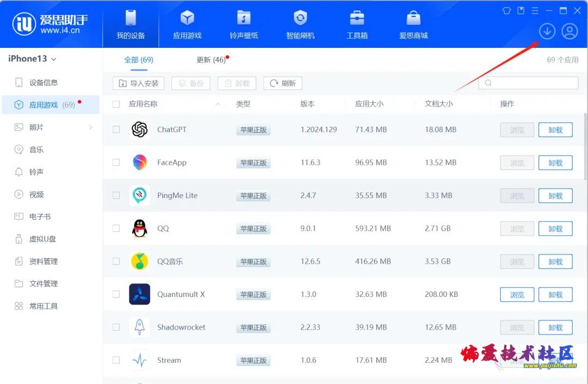Check the QQ音乐 row checkbox

tap(117, 261)
